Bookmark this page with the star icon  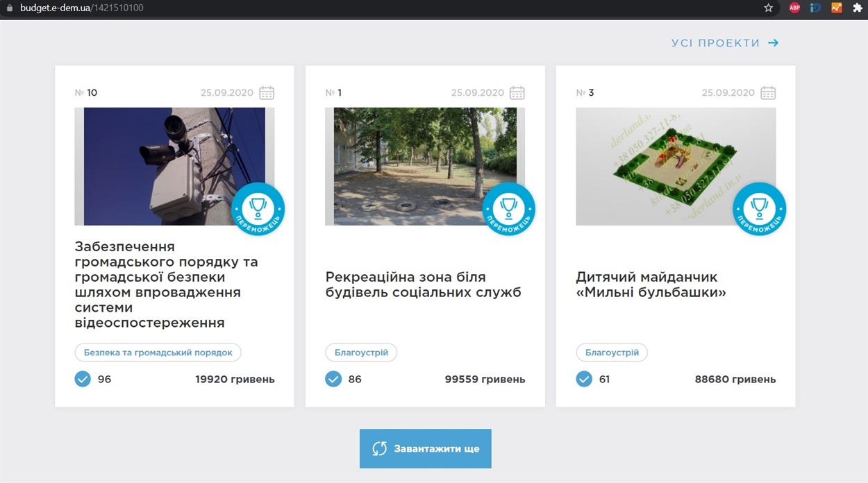click(768, 8)
